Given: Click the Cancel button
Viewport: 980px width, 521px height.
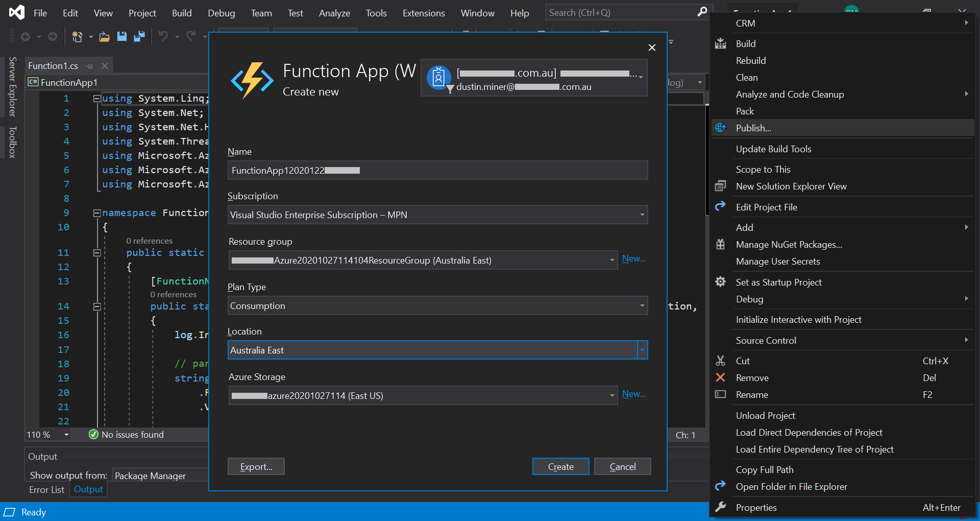Looking at the screenshot, I should click(x=623, y=466).
